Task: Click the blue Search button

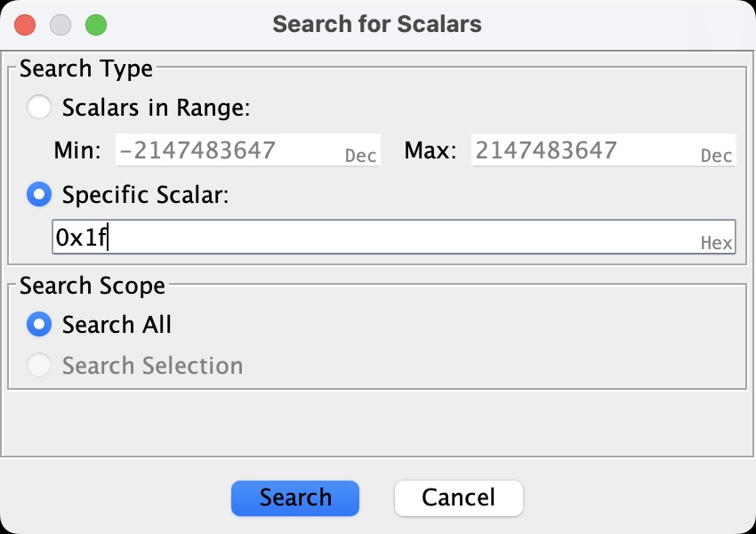Action: (295, 498)
